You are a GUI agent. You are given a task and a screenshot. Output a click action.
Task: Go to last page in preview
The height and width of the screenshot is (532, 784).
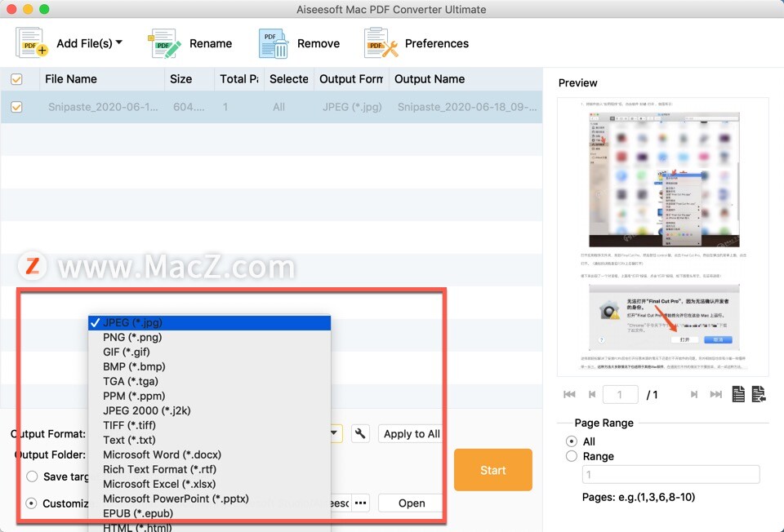pyautogui.click(x=716, y=395)
